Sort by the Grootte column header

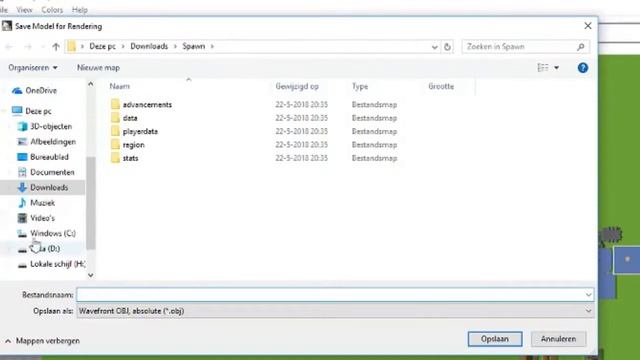[441, 87]
